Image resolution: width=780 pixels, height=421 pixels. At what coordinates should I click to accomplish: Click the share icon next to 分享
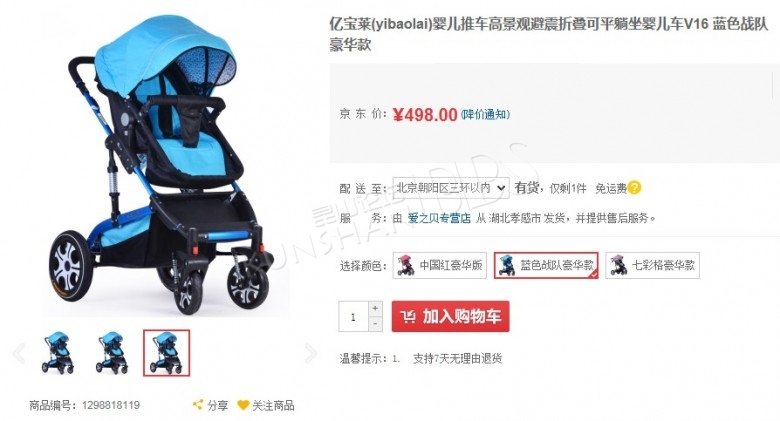[198, 405]
